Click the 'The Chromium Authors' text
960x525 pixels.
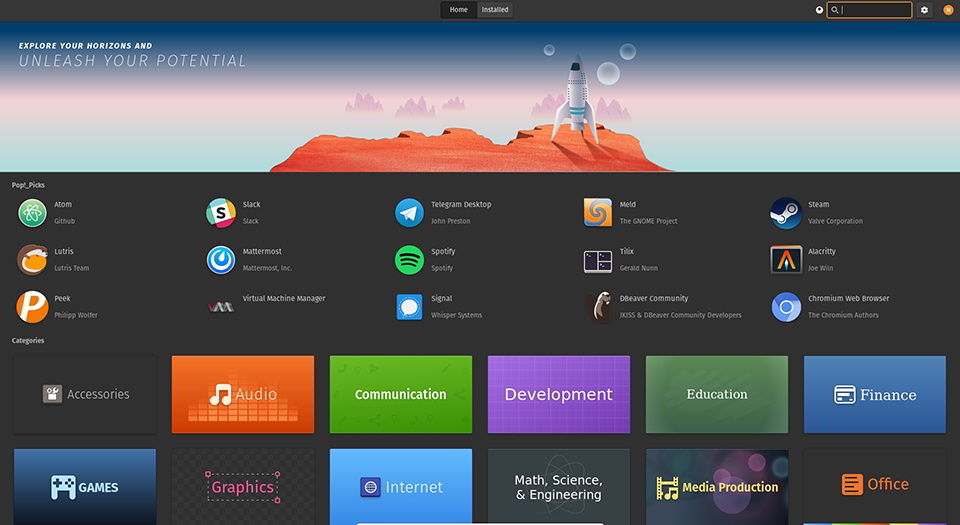pyautogui.click(x=843, y=315)
